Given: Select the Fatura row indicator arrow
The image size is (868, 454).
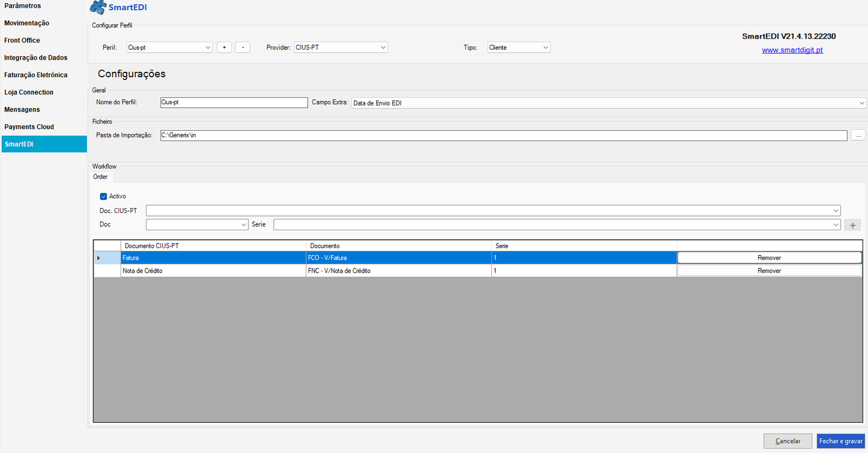Looking at the screenshot, I should (99, 258).
